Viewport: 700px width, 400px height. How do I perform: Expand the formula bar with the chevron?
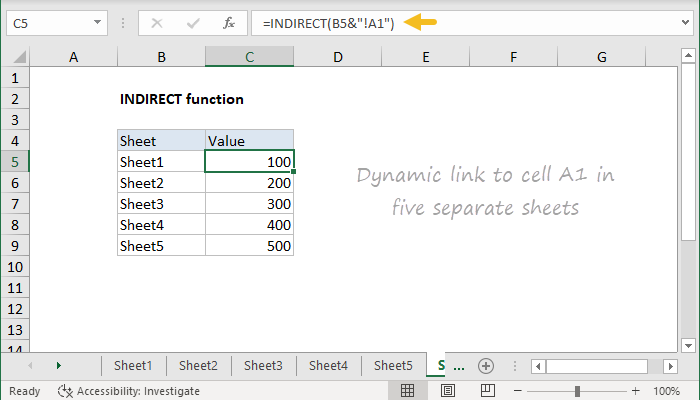(686, 22)
